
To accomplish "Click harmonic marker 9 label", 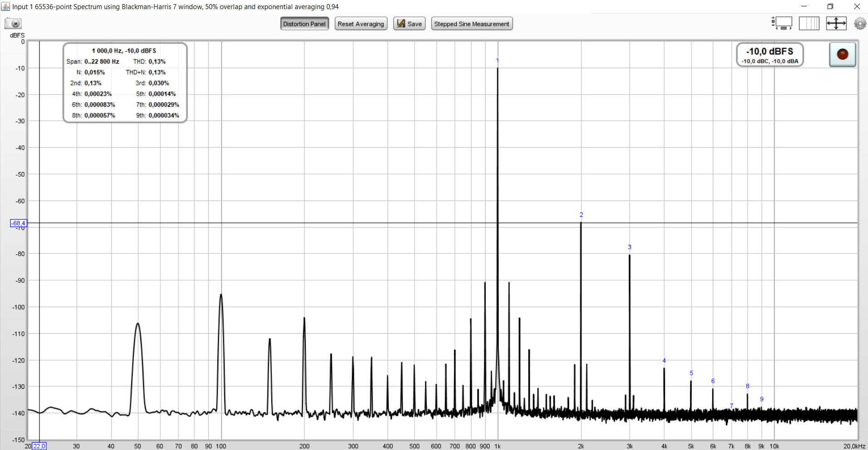I will (x=762, y=399).
